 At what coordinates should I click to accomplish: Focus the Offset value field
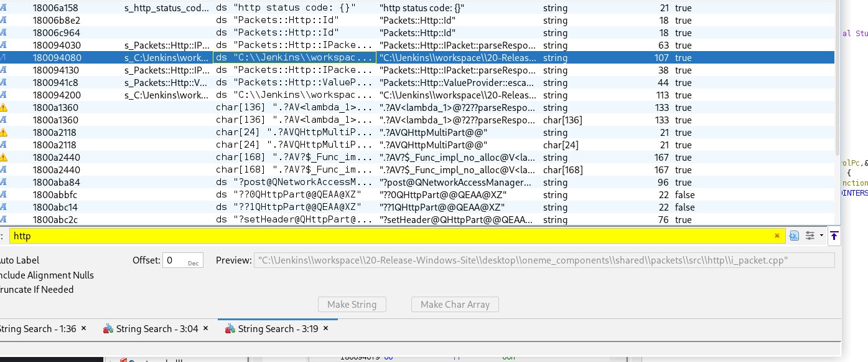(183, 260)
